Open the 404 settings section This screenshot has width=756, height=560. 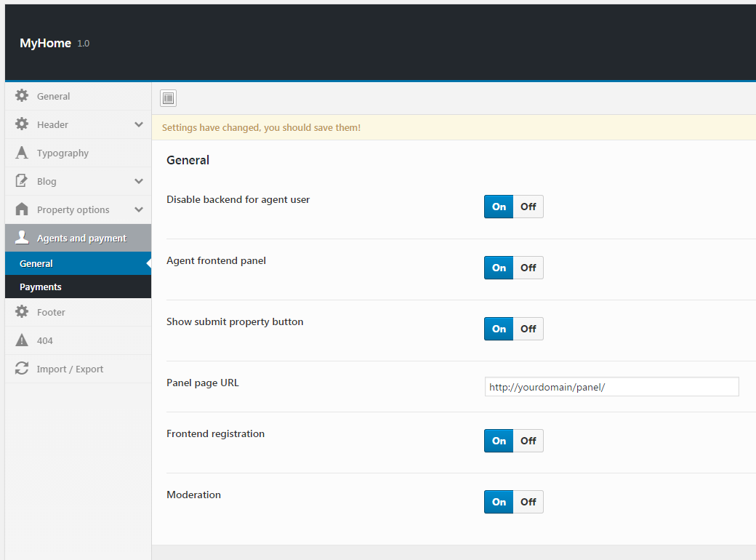[x=78, y=340]
